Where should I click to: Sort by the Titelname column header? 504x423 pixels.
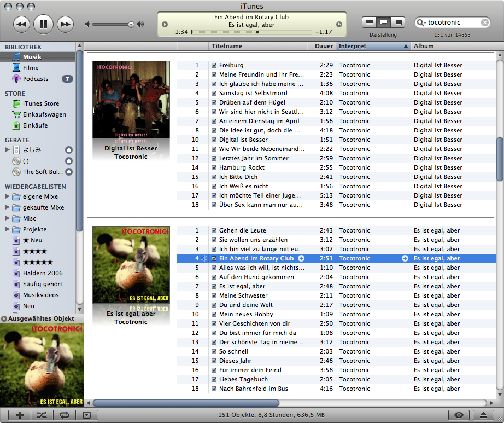coord(258,46)
